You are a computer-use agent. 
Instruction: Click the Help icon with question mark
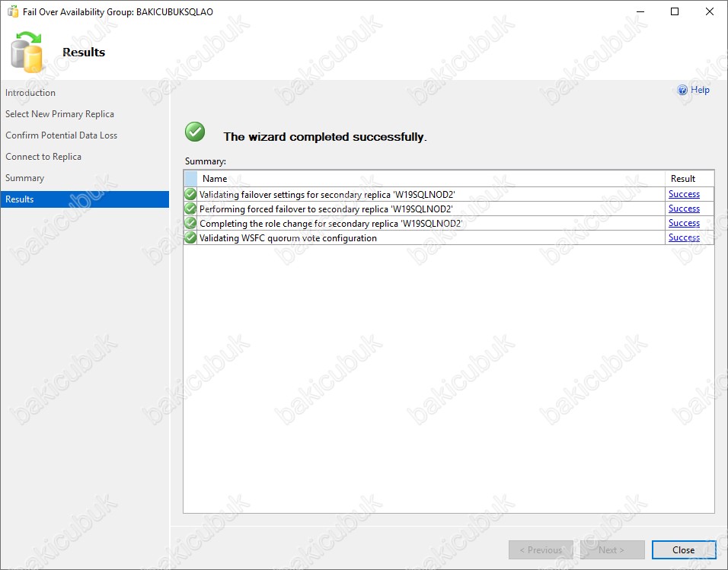[x=682, y=90]
